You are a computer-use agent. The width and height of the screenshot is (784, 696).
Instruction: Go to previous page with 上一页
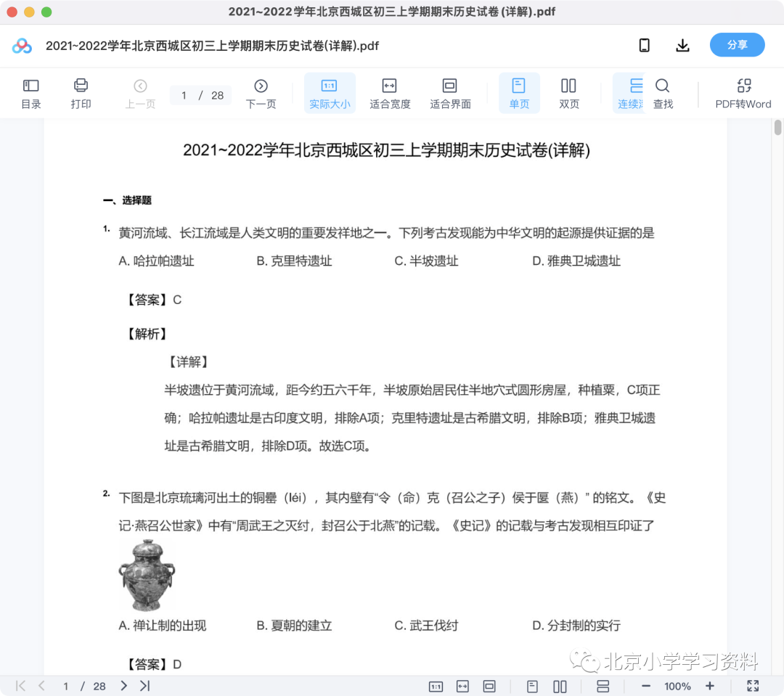click(140, 94)
